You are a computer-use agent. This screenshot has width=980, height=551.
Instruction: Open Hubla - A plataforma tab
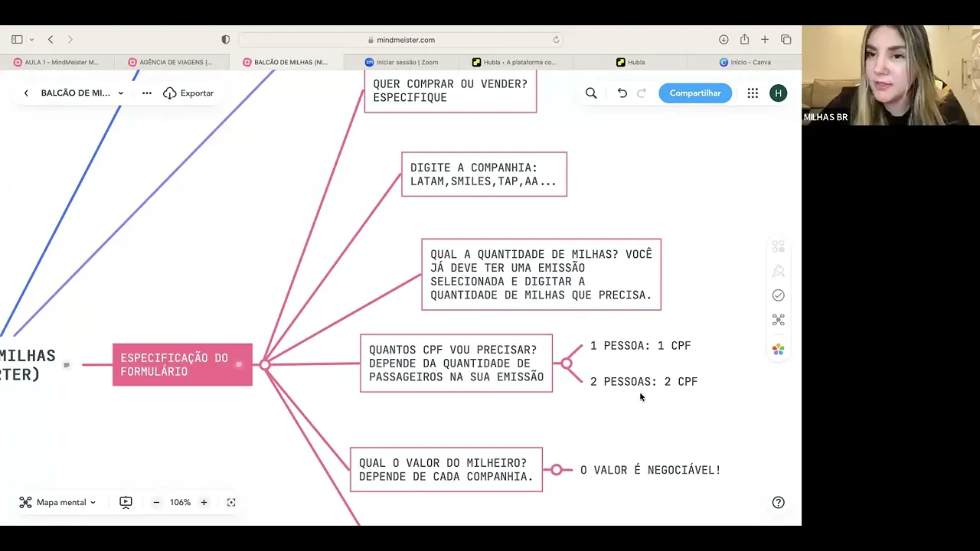(x=515, y=62)
